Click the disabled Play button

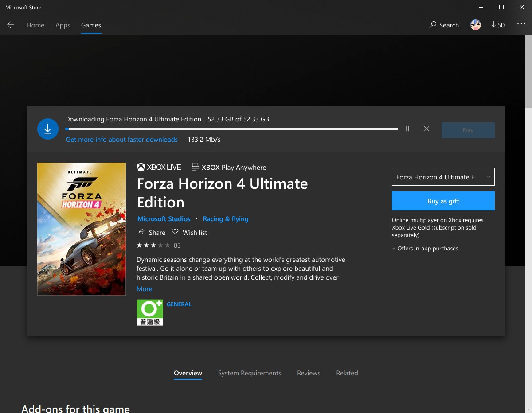click(x=468, y=130)
